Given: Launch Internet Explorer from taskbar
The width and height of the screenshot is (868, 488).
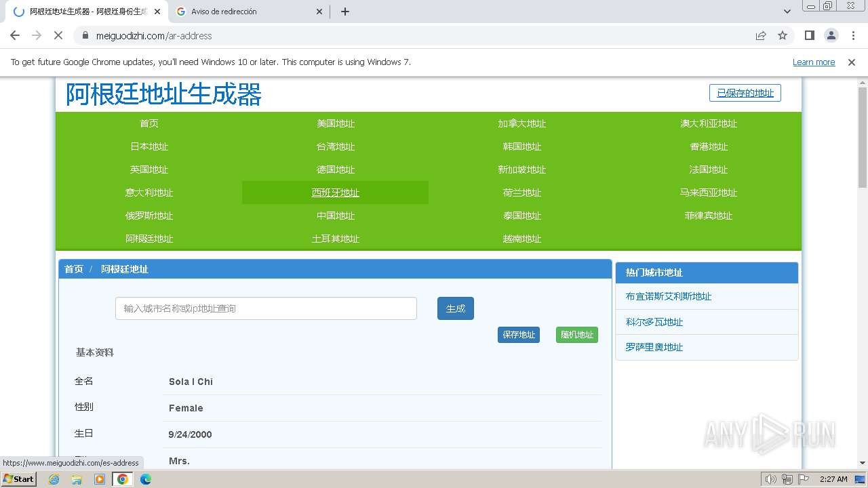Looking at the screenshot, I should pos(54,479).
